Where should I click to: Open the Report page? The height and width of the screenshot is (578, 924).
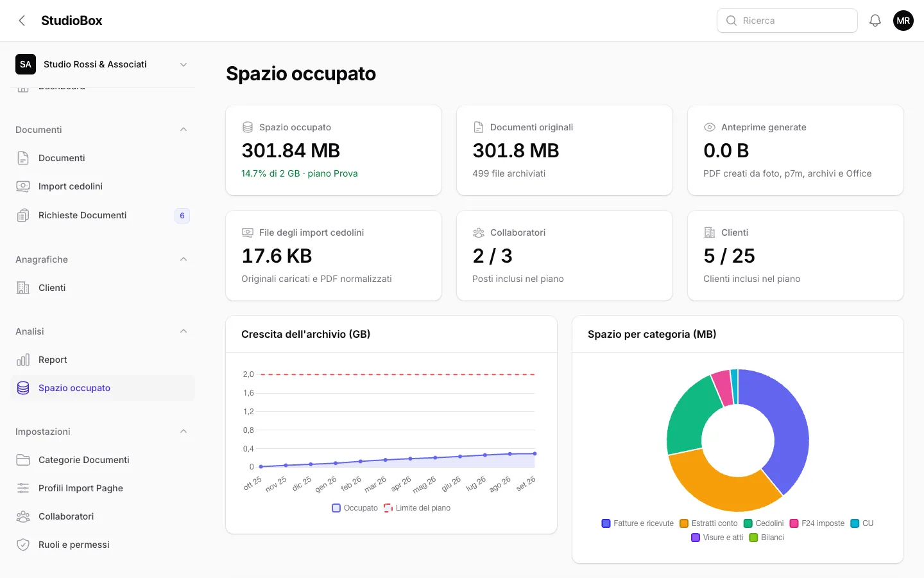(x=103, y=360)
